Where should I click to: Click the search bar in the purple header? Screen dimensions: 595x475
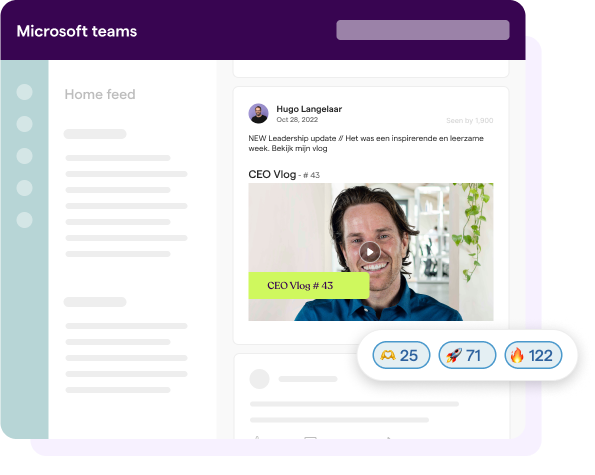(x=423, y=30)
